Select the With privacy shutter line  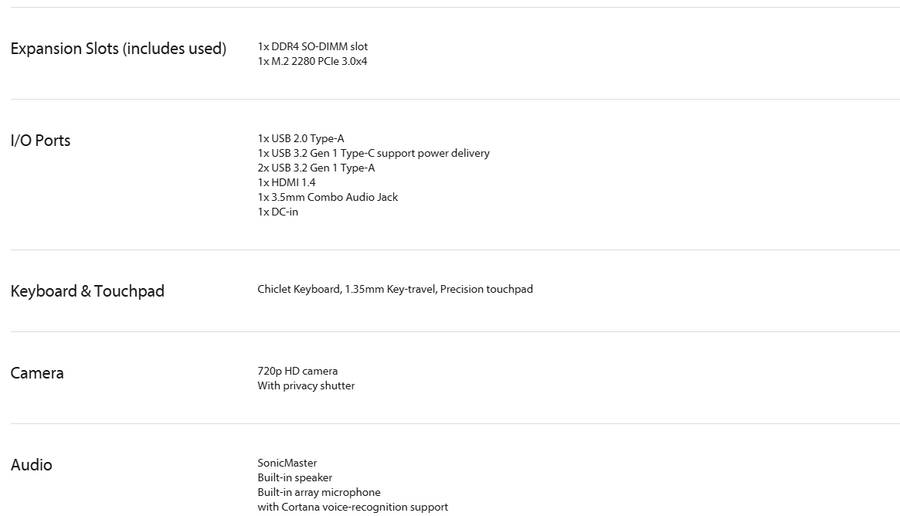click(x=305, y=386)
